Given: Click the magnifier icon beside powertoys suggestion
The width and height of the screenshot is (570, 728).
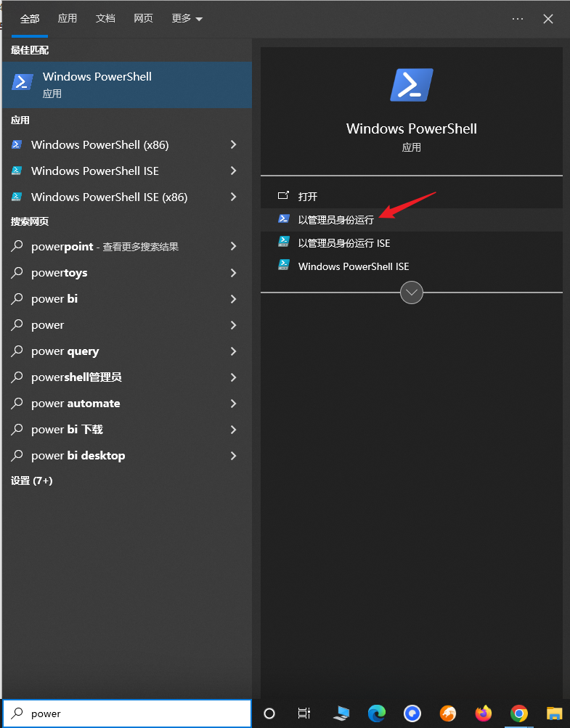Looking at the screenshot, I should [x=17, y=272].
